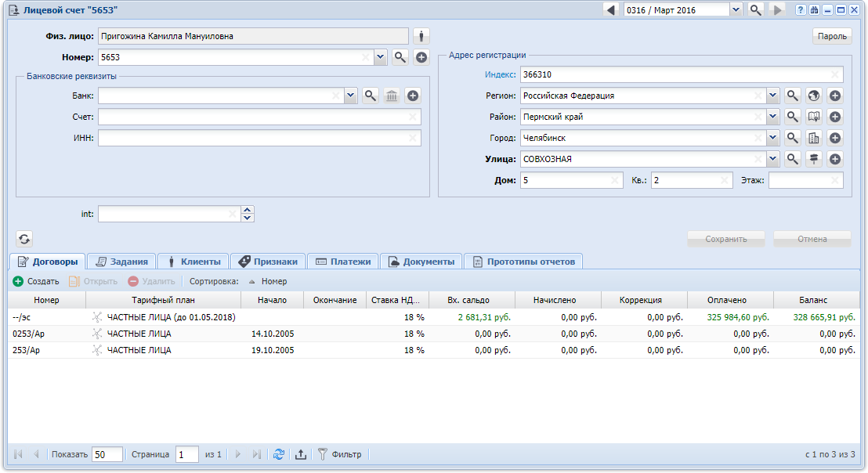The image size is (868, 473).
Task: Refresh the contracts grid in the paging bar
Action: pos(279,454)
